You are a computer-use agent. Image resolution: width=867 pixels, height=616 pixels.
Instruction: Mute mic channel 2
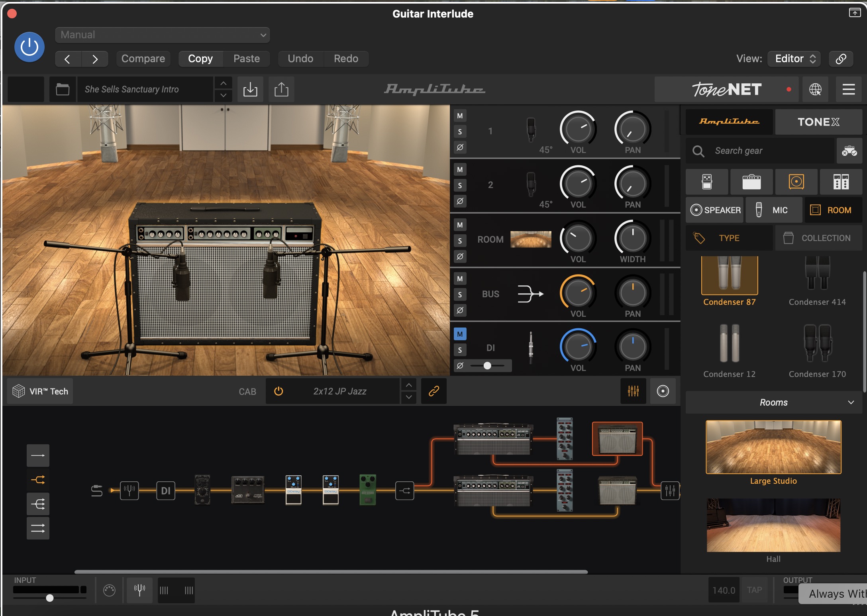point(460,170)
